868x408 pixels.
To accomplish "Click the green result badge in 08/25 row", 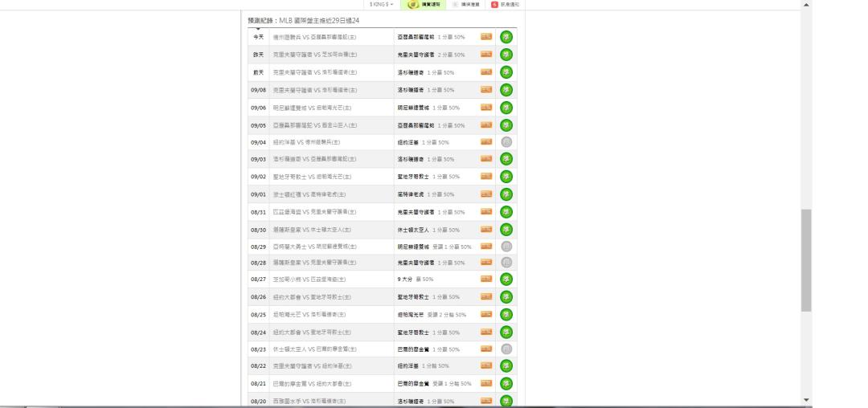I will point(506,315).
